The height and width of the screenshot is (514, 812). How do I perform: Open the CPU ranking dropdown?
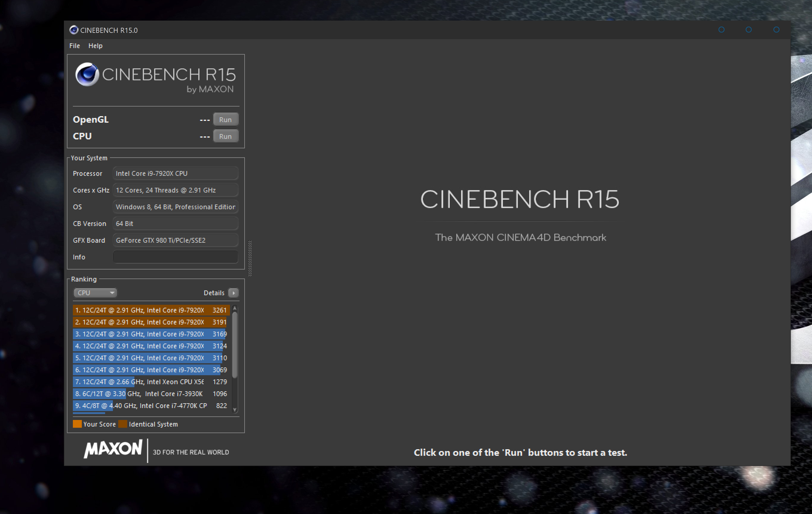[x=95, y=293]
